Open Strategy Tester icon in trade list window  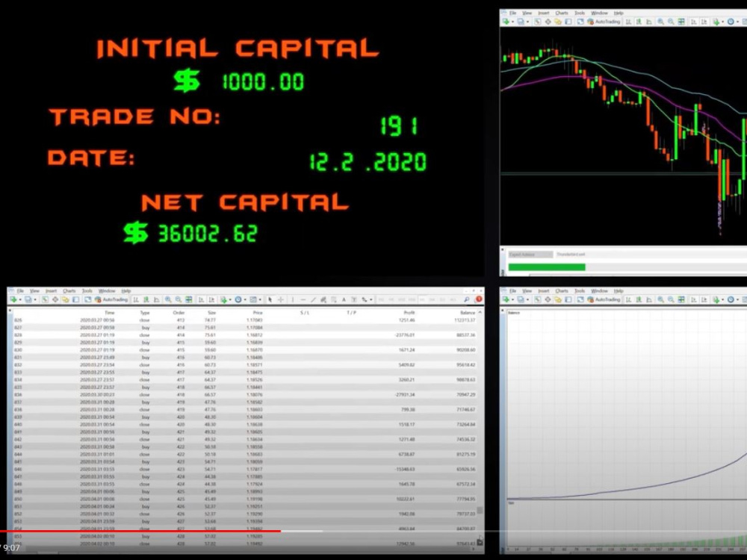tap(87, 299)
